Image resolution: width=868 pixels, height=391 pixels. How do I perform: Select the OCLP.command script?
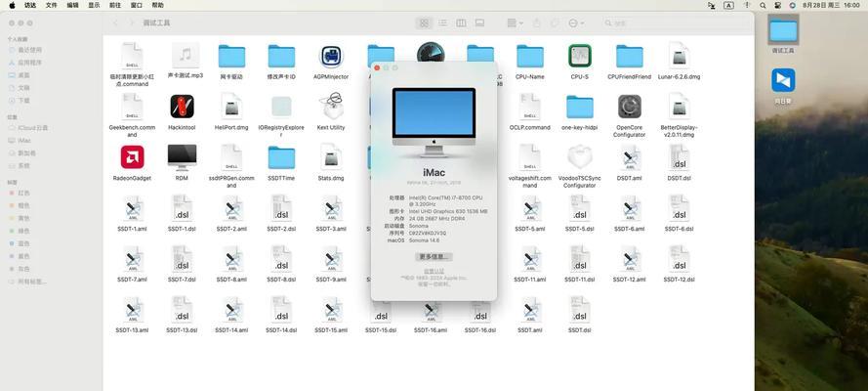530,107
